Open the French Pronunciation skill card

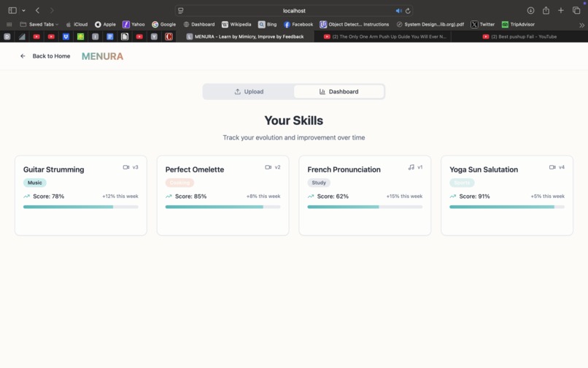tap(365, 196)
